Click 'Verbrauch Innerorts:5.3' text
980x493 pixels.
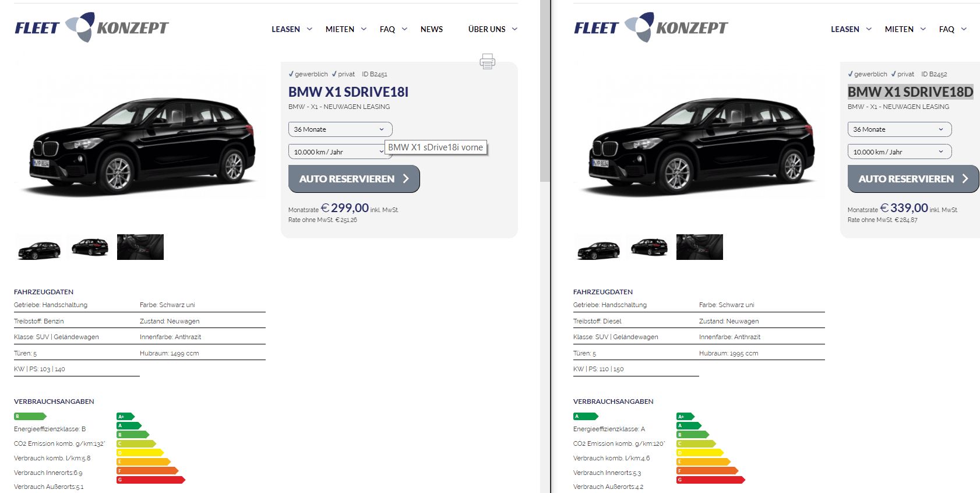607,473
